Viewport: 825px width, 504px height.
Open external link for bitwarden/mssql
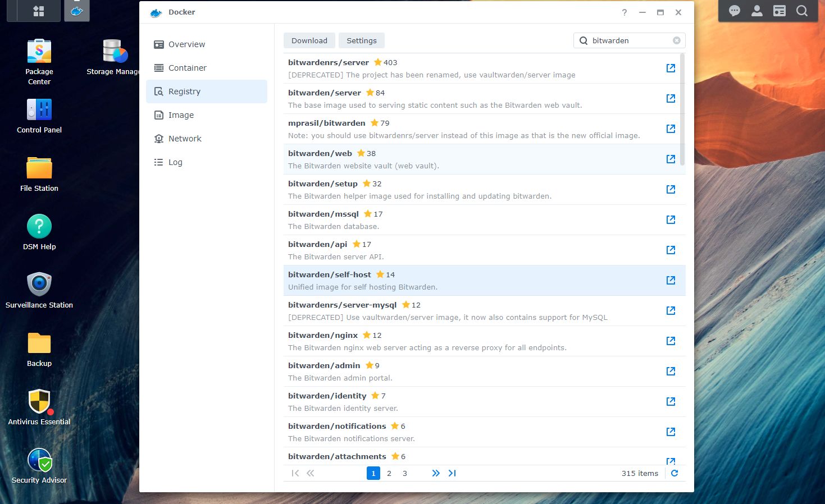[671, 219]
